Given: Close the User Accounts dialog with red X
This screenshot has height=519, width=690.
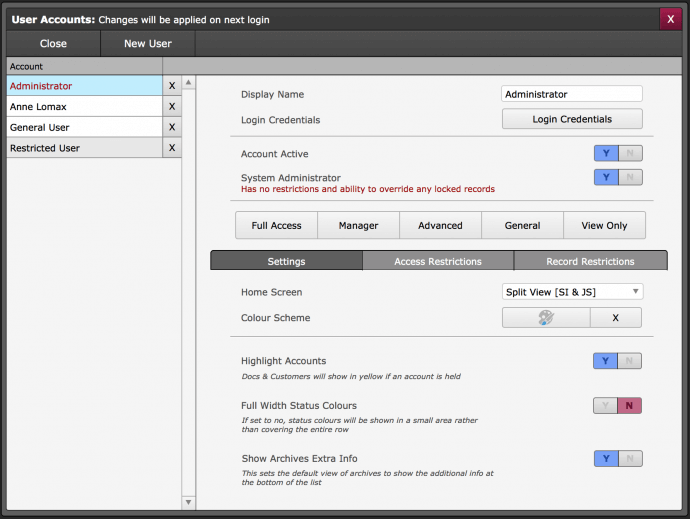Looking at the screenshot, I should (672, 19).
